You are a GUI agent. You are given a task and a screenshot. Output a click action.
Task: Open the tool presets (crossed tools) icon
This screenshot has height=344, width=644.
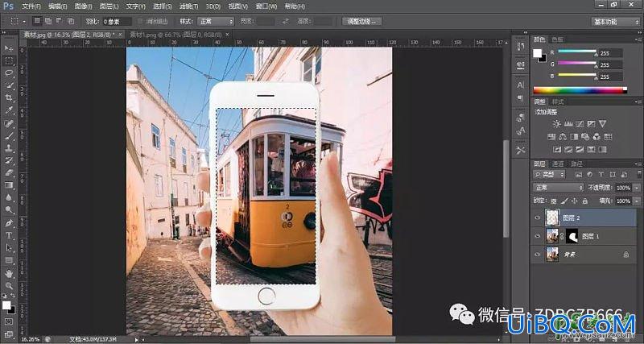[520, 151]
